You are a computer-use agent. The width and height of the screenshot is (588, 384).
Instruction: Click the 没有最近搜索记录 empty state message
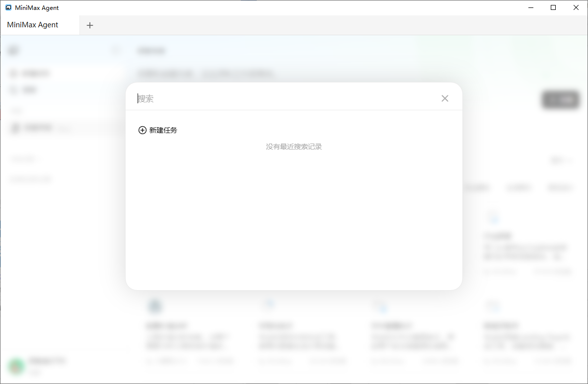(x=294, y=147)
